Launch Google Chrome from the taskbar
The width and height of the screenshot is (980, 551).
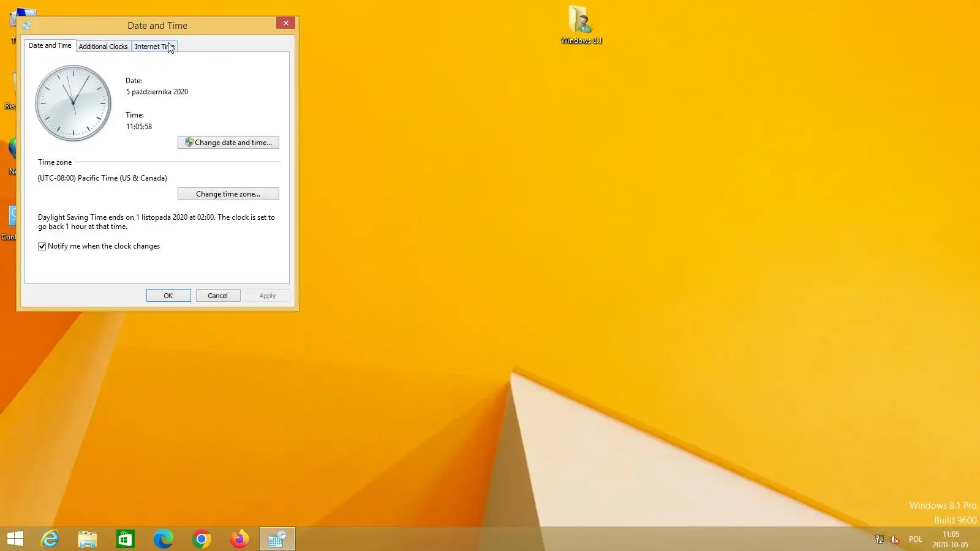202,539
